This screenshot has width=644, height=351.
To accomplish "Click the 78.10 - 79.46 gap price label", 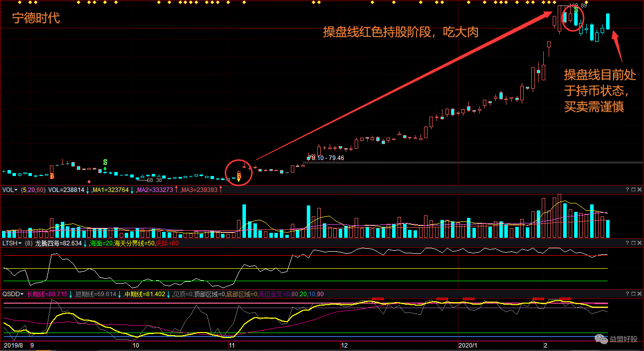I will pos(326,158).
